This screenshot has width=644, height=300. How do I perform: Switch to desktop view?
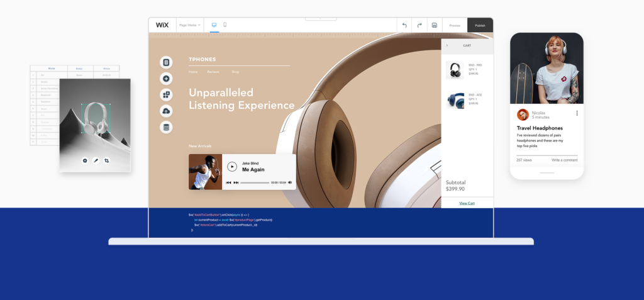[214, 25]
